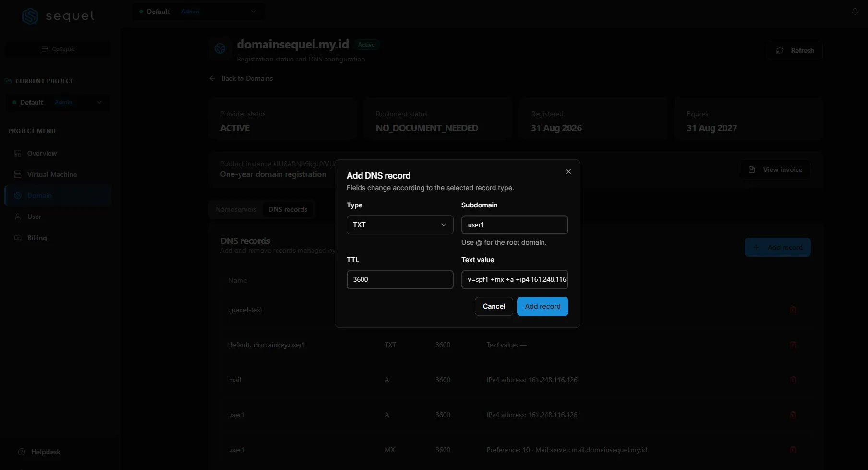
Task: Close the Add DNS record dialog
Action: tap(568, 172)
